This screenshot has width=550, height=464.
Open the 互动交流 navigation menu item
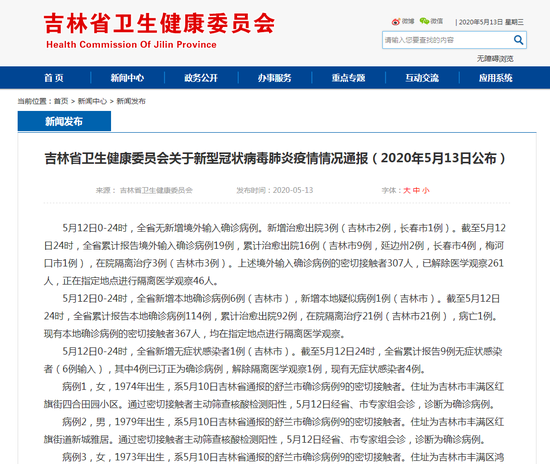(422, 78)
